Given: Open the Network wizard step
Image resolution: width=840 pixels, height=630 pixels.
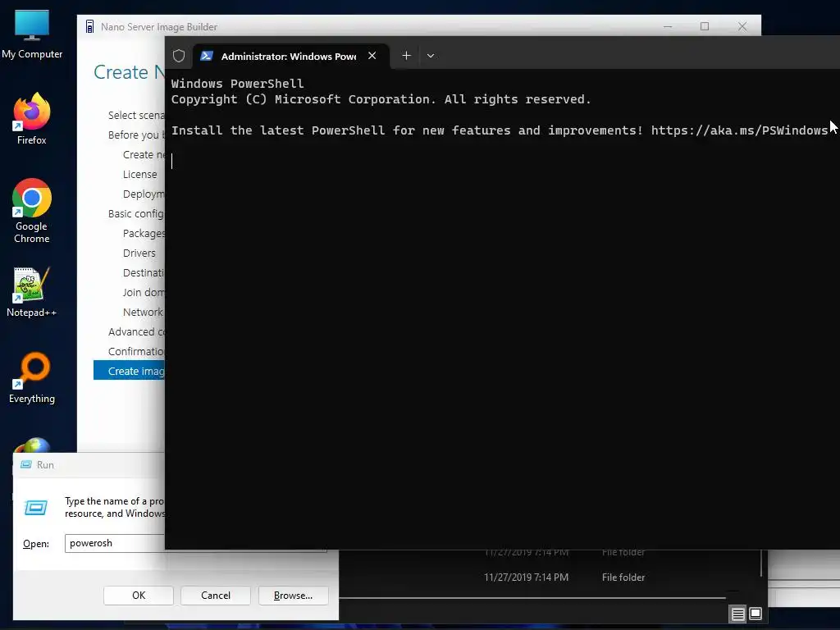Looking at the screenshot, I should point(143,313).
